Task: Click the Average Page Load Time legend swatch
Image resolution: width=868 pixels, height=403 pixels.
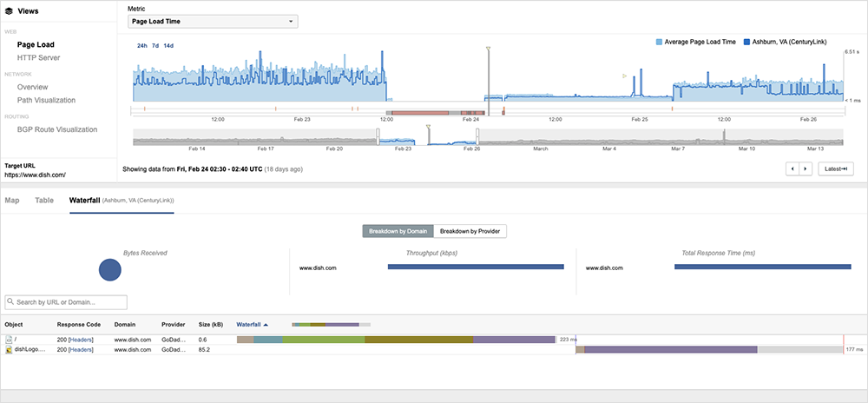Action: [660, 42]
